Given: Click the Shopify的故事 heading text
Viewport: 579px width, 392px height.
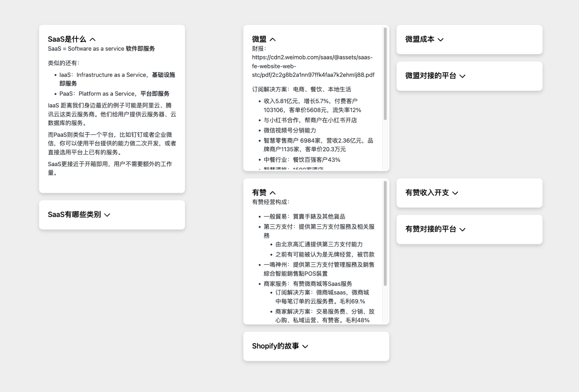Looking at the screenshot, I should click(x=276, y=346).
